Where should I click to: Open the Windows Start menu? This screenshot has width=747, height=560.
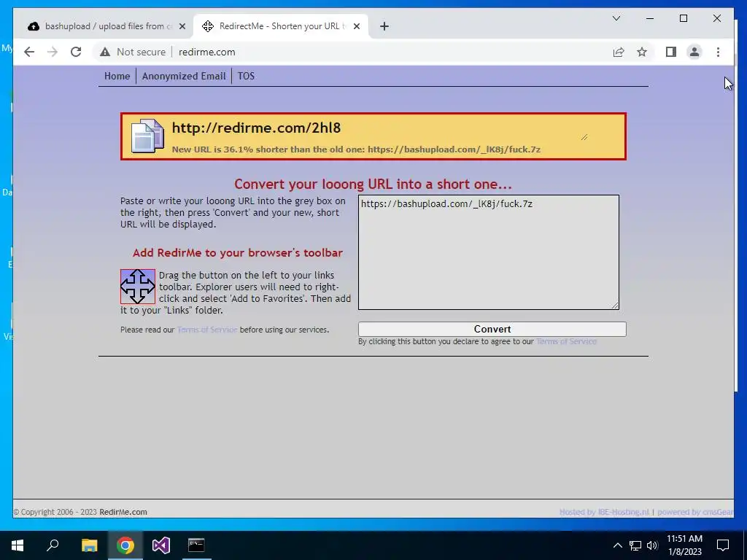[x=18, y=545]
